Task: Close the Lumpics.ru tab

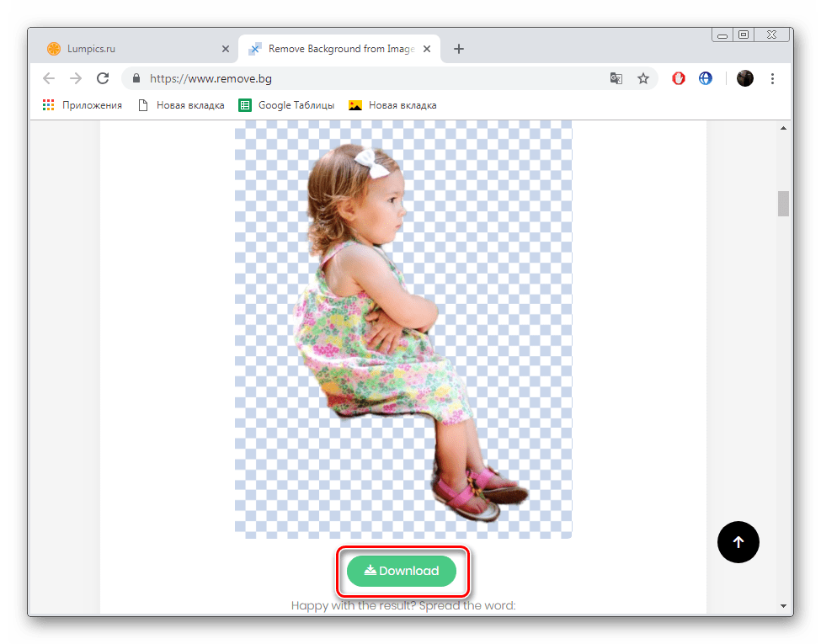Action: [226, 49]
